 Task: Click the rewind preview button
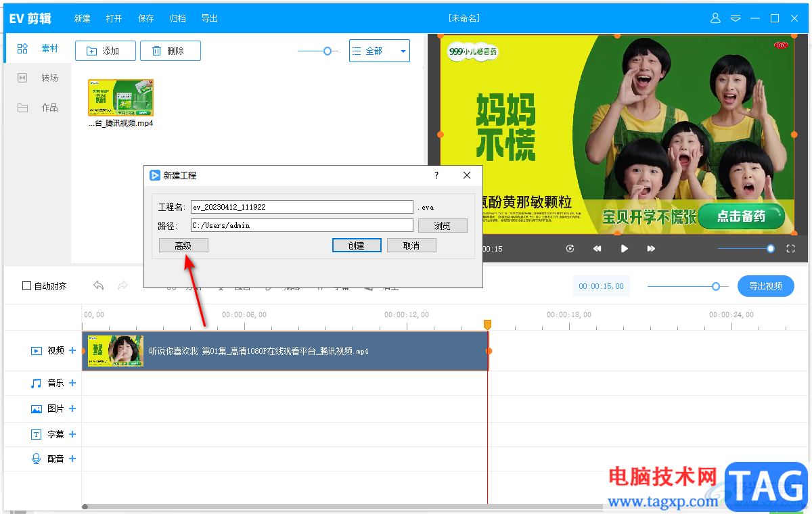(x=597, y=249)
